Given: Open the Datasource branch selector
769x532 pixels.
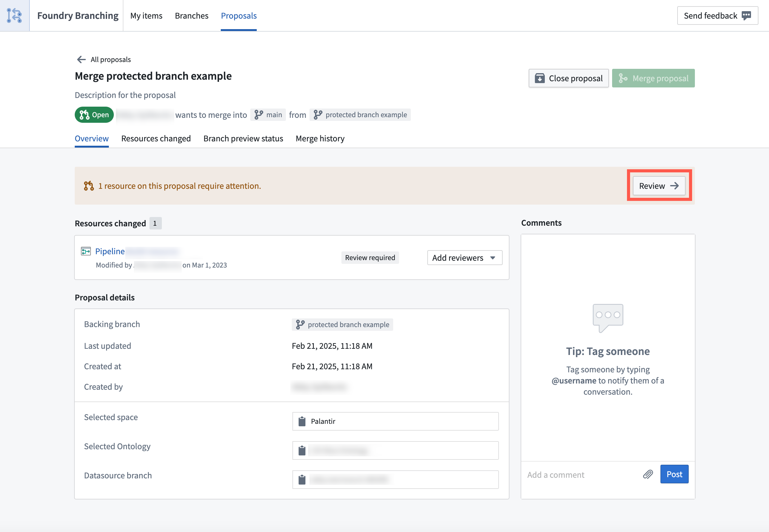Looking at the screenshot, I should [395, 480].
